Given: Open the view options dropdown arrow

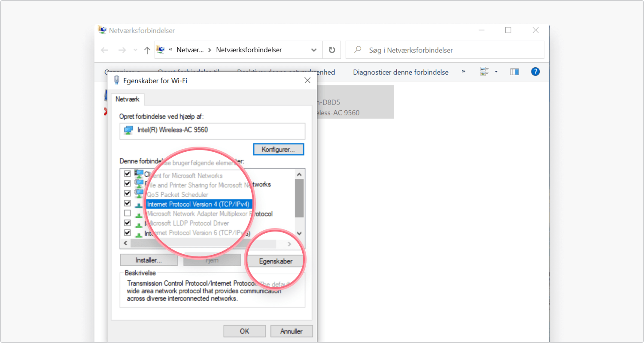Looking at the screenshot, I should [x=496, y=72].
